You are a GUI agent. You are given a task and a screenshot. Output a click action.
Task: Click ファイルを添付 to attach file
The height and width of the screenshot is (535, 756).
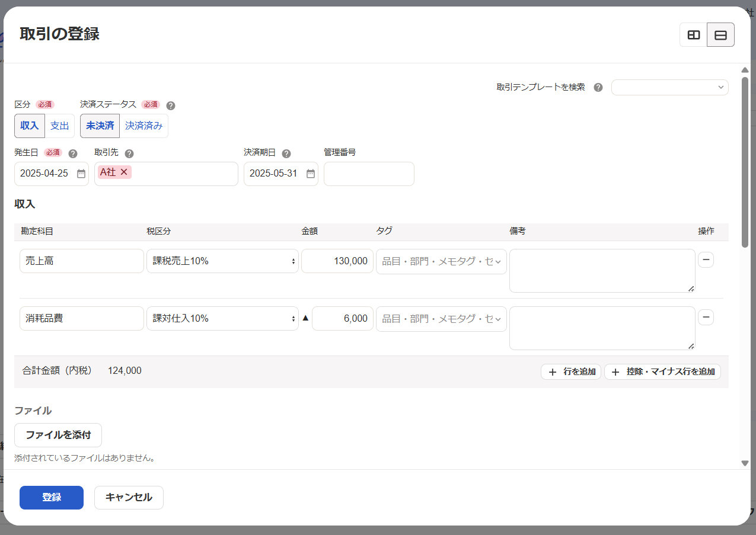(x=58, y=435)
